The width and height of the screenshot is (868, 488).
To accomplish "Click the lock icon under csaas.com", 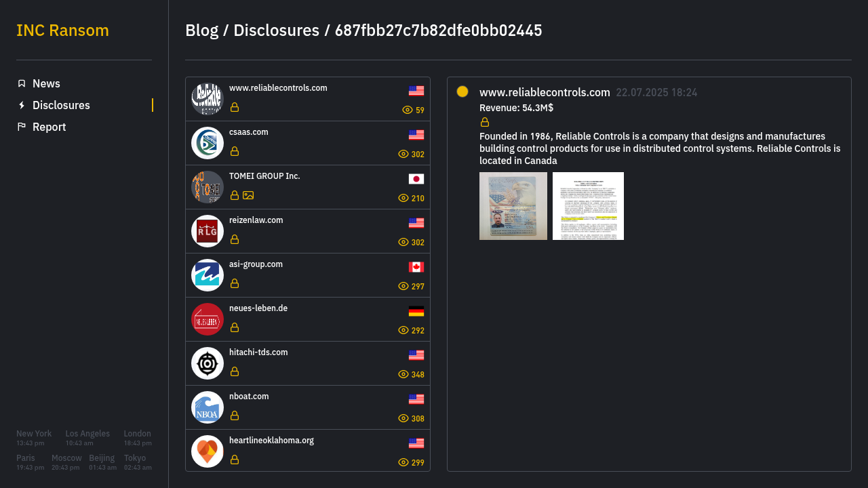I will [235, 151].
